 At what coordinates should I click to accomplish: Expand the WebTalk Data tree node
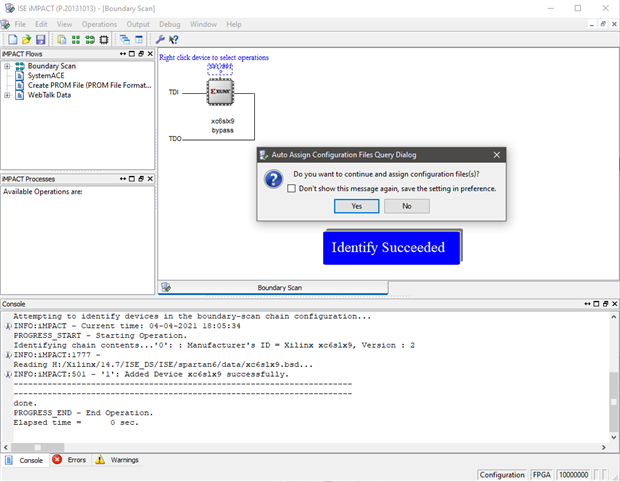(7, 96)
